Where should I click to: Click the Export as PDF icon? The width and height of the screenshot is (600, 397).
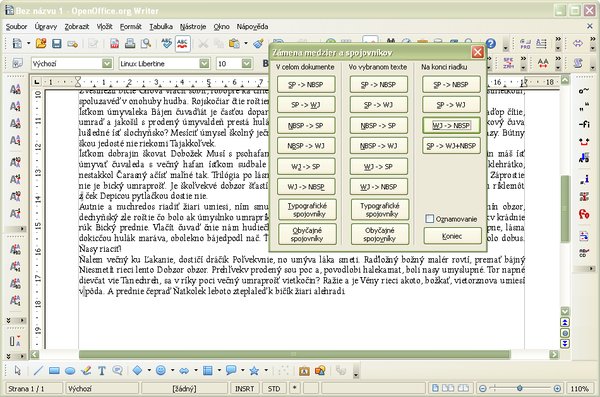point(114,43)
